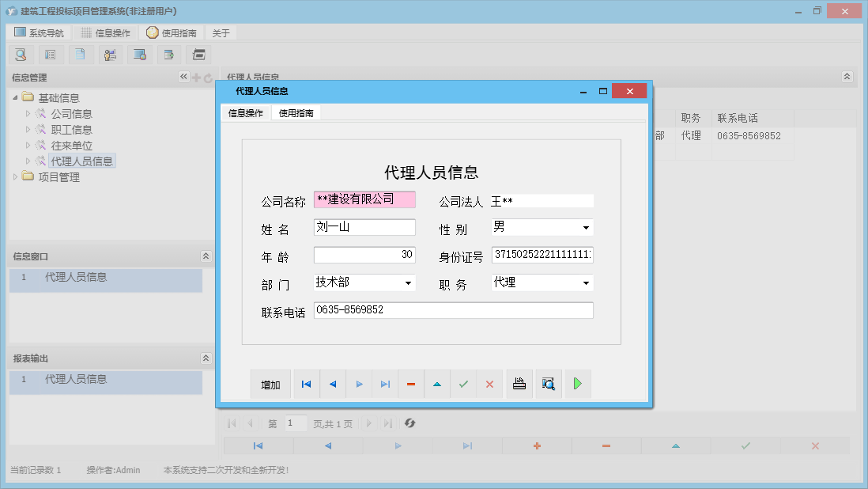Expand the 公司信息 tree node
The image size is (868, 489).
point(27,112)
